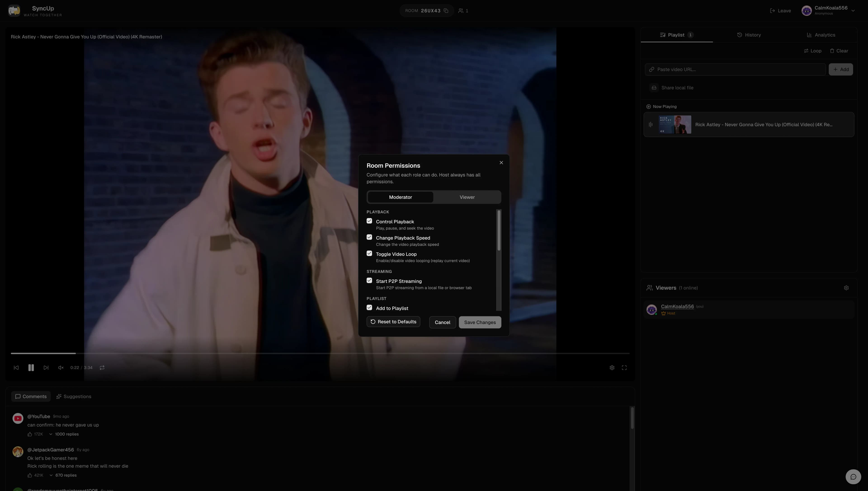868x491 pixels.
Task: Skip to the next video
Action: [46, 368]
